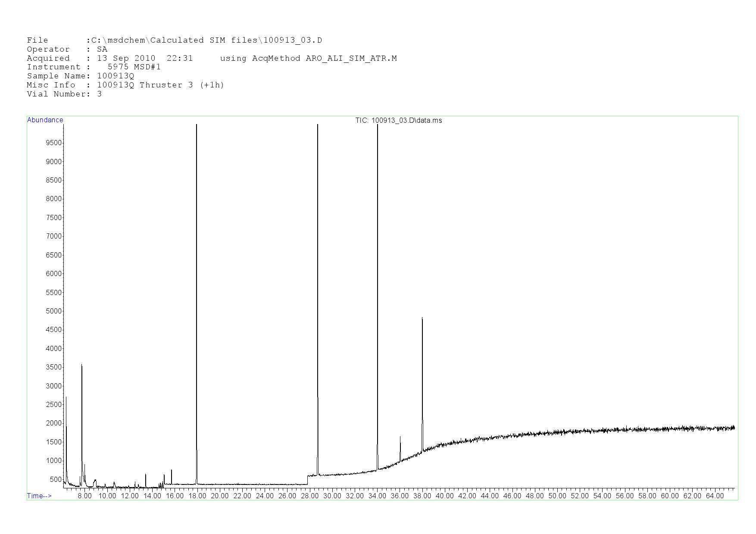Select the tall peak near 18.00 minutes
Viewport: 756px width, 534px height.
coord(197,258)
